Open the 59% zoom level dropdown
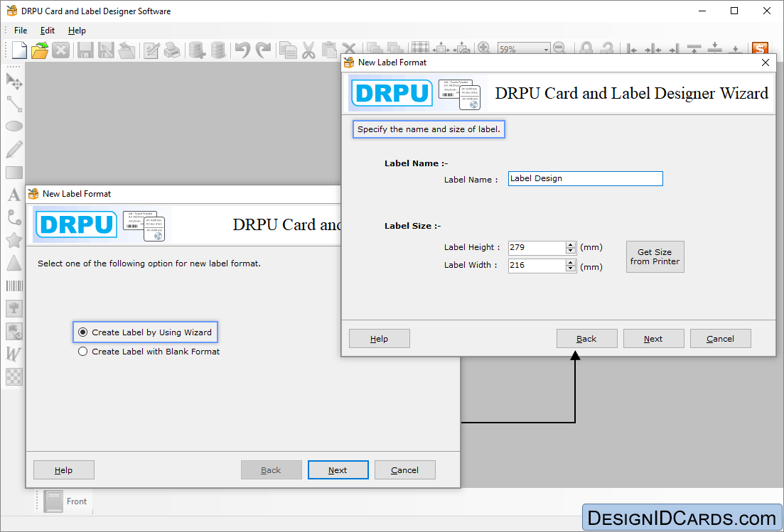The height and width of the screenshot is (532, 784). 546,50
